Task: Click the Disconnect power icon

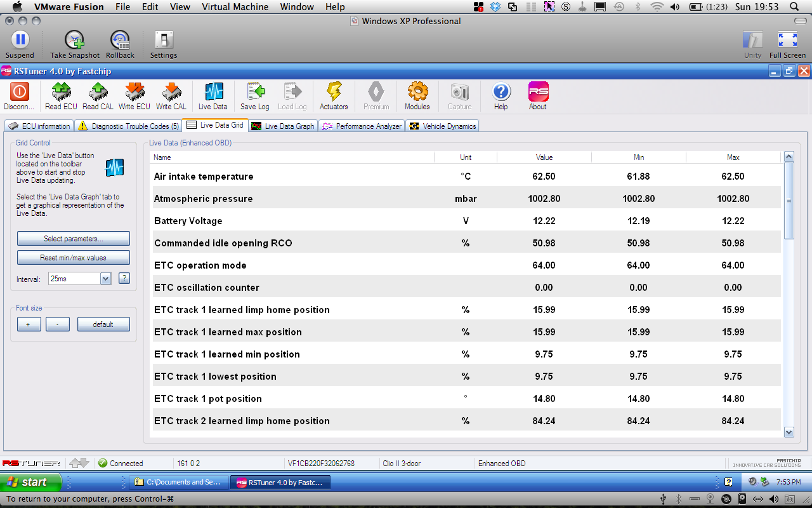Action: point(19,92)
